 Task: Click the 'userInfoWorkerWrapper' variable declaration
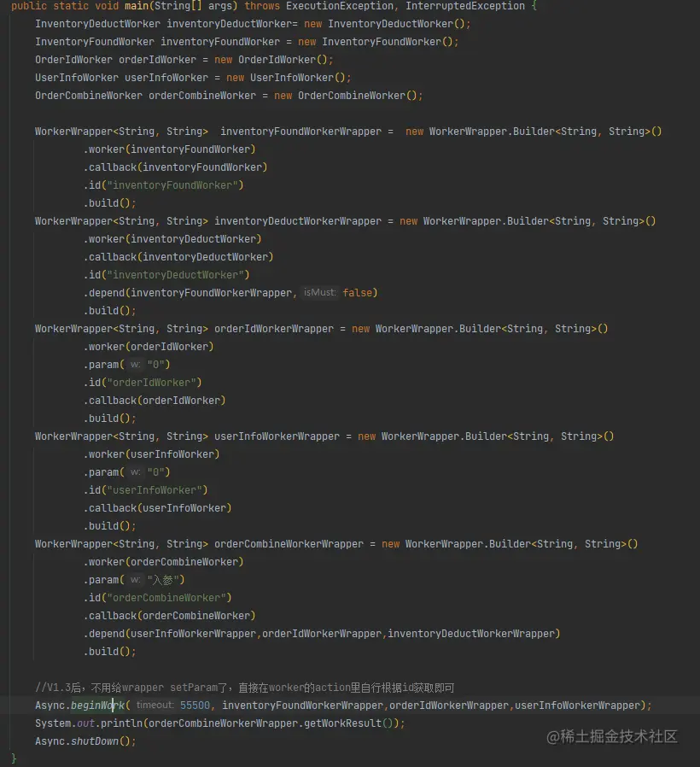[x=277, y=436]
